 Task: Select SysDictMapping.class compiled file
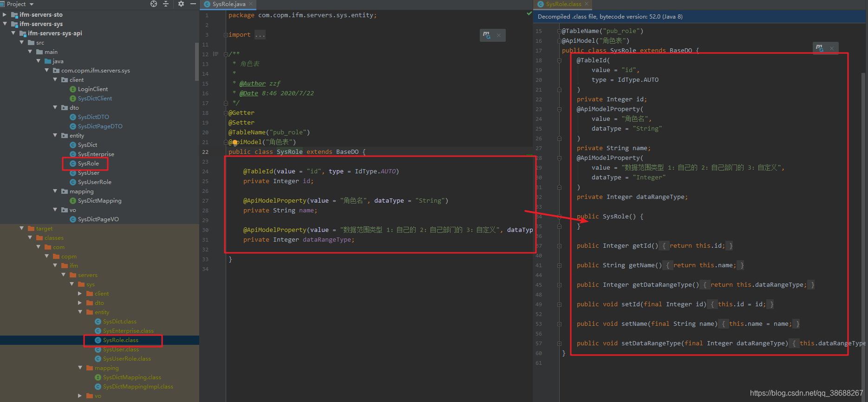132,377
